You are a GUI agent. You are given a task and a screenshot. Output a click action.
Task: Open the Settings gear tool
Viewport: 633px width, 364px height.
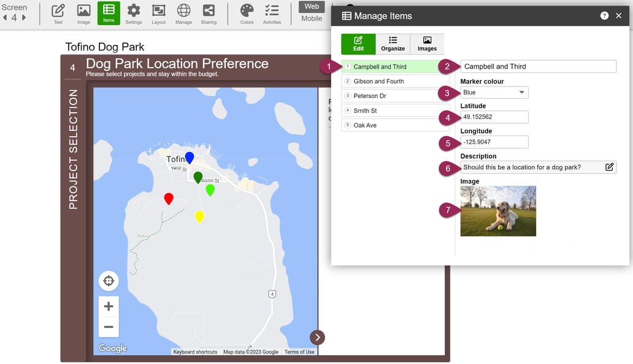(133, 13)
